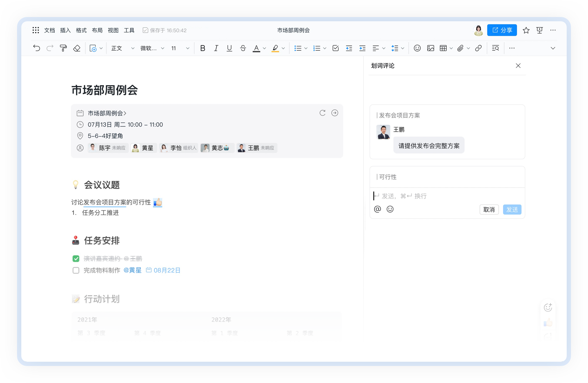Open the 视图 menu

coord(113,30)
